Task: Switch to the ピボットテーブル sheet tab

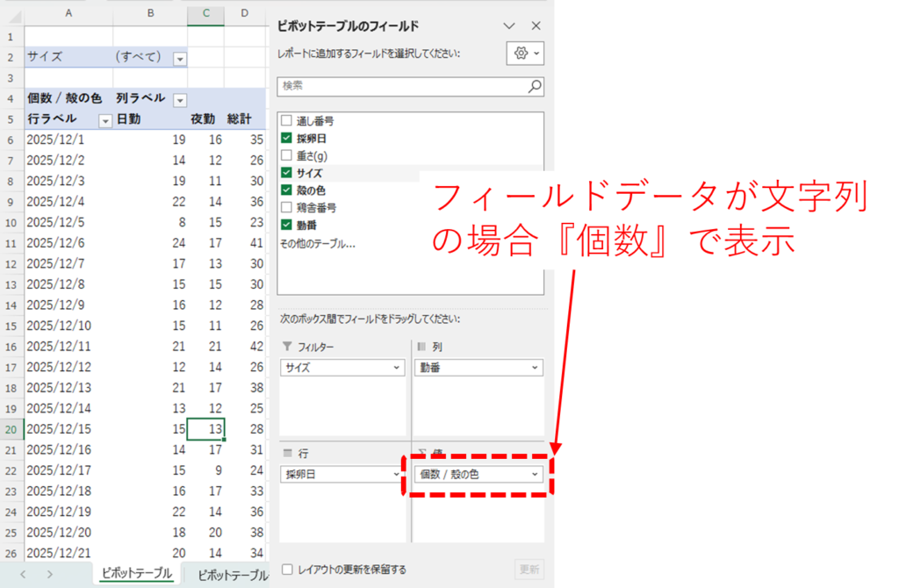Action: pos(136,574)
